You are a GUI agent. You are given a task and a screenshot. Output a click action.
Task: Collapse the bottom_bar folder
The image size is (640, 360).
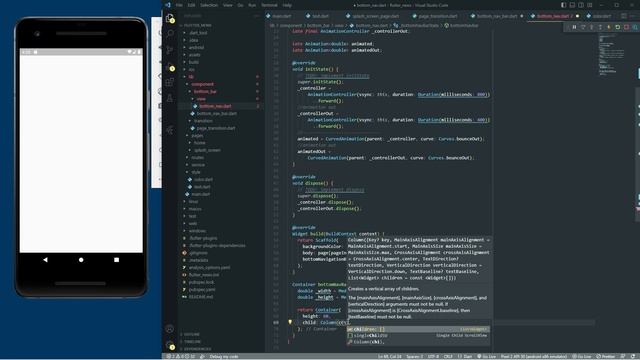point(205,91)
